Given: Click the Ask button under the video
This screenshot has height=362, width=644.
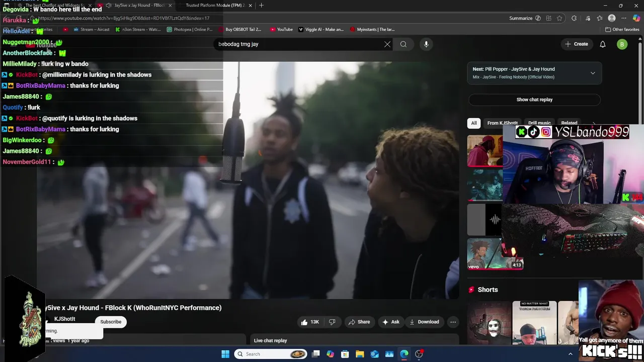Looking at the screenshot, I should click(x=391, y=322).
